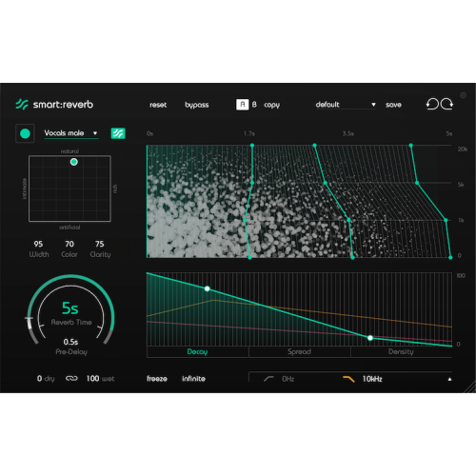Enable freeze mode
This screenshot has width=476, height=476.
(x=157, y=379)
